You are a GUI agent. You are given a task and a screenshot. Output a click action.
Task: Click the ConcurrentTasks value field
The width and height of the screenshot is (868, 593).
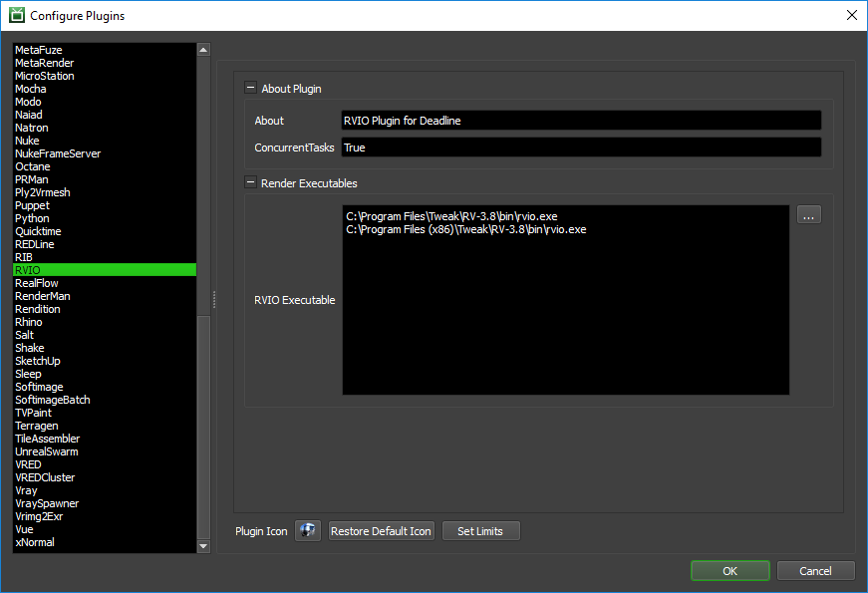580,148
